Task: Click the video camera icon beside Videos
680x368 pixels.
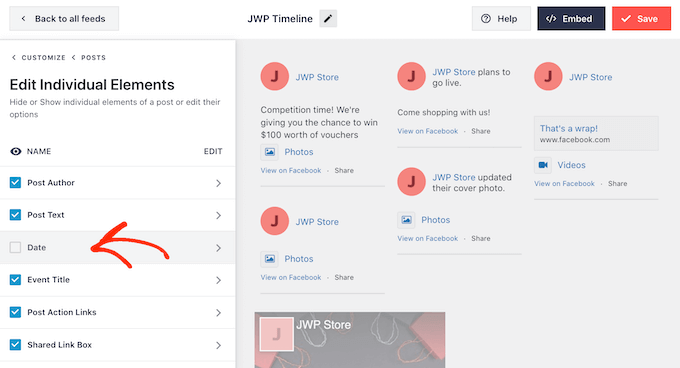Action: 543,165
